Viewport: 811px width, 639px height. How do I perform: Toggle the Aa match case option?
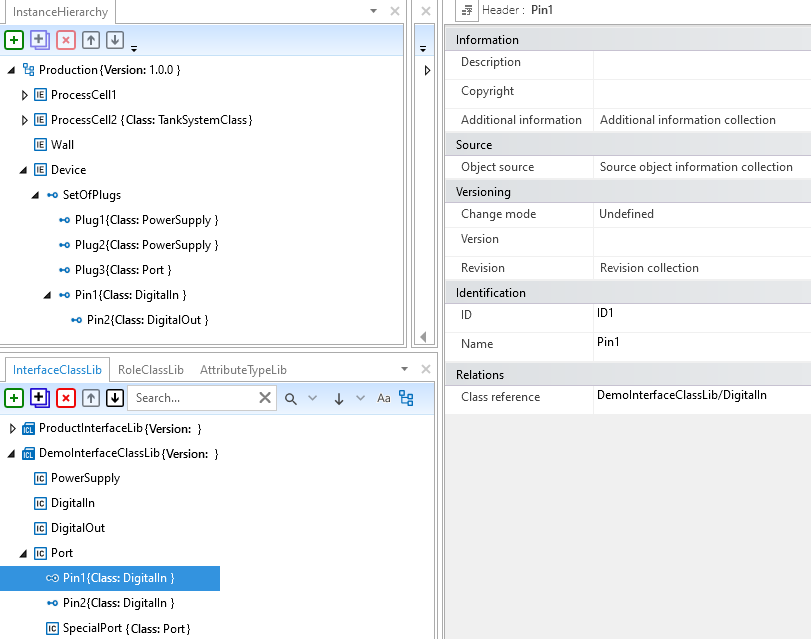coord(383,398)
